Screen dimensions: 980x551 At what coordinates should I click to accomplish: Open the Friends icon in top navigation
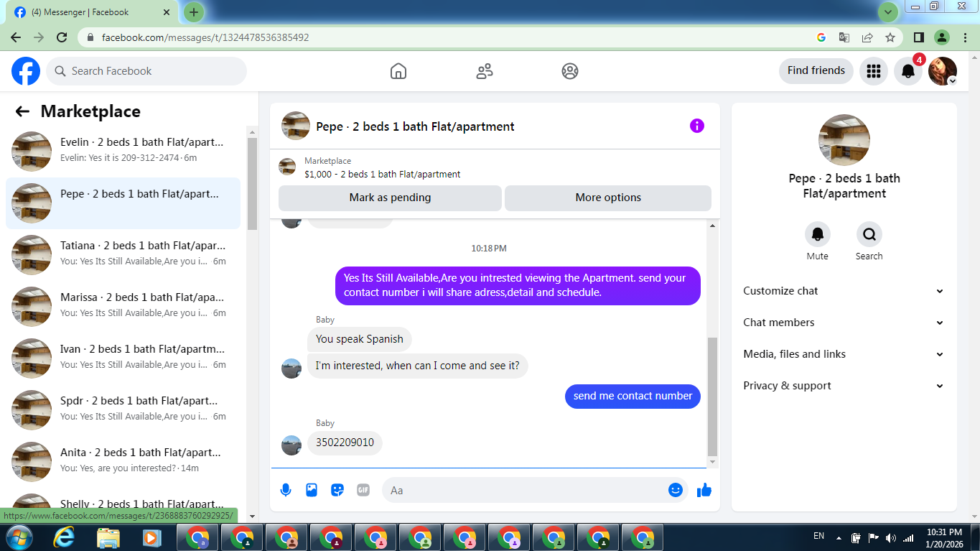coord(485,71)
